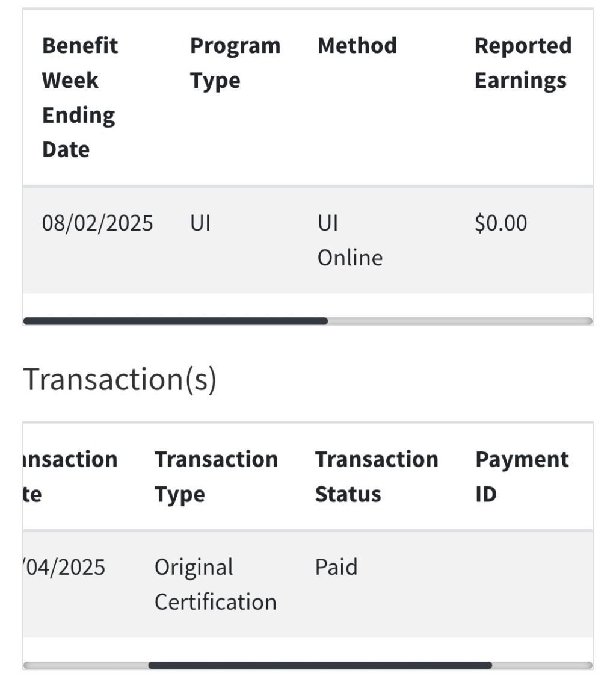Viewport: 616px width, 682px height.
Task: Select the 08/02/2025 benefit week date cell
Action: tap(97, 223)
